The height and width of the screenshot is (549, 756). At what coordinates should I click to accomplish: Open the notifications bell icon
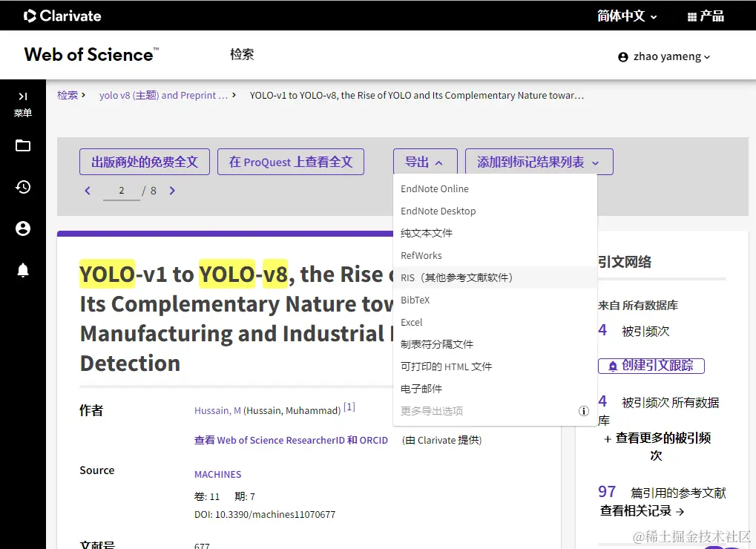[23, 270]
